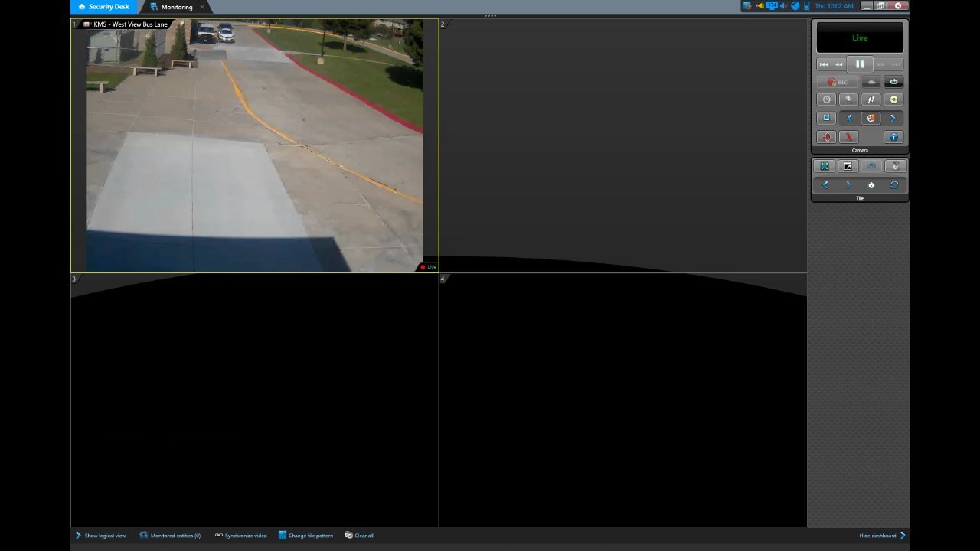Open Change tile pattern
This screenshot has height=551, width=980.
click(305, 536)
